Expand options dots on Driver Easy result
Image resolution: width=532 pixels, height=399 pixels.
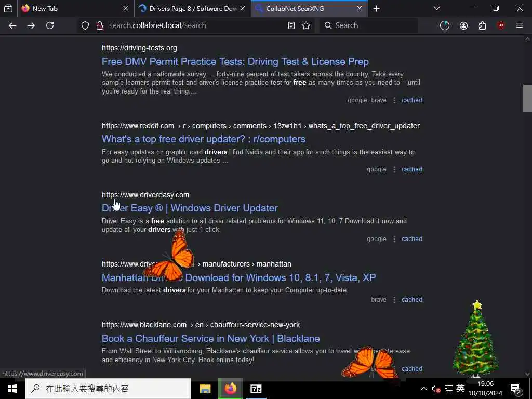(x=394, y=239)
